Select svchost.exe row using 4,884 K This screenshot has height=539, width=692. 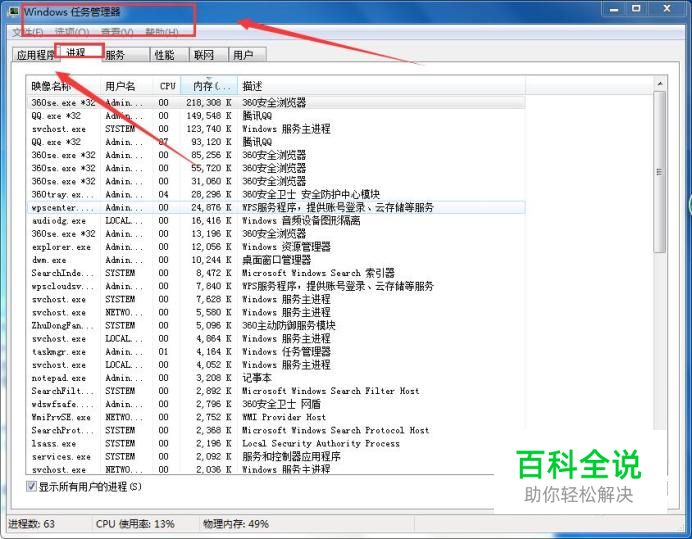tap(276, 339)
